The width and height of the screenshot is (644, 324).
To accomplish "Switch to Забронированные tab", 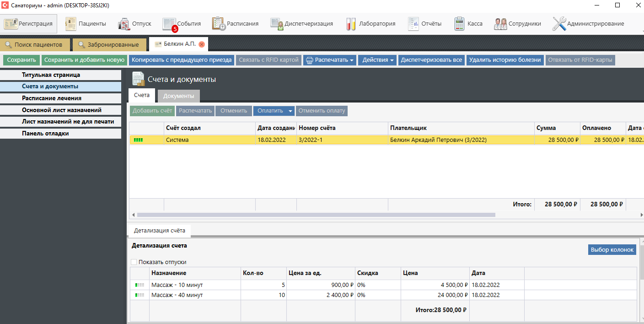I will pyautogui.click(x=109, y=45).
